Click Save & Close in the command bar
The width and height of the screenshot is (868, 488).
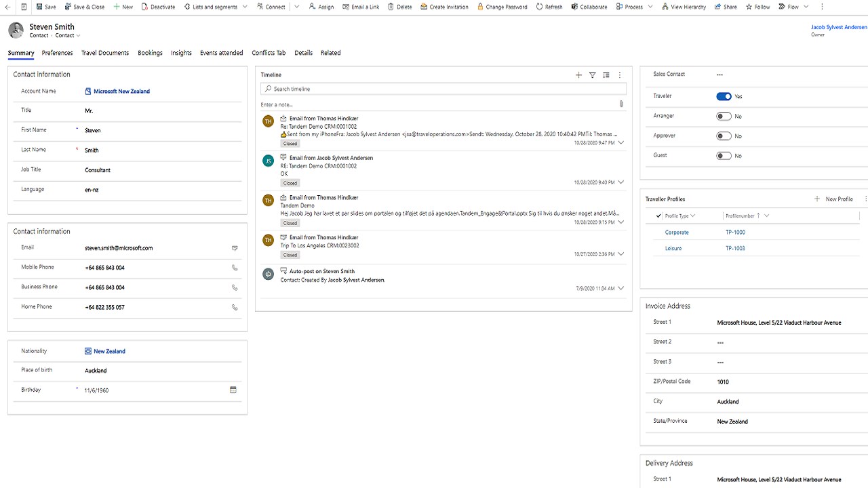84,7
